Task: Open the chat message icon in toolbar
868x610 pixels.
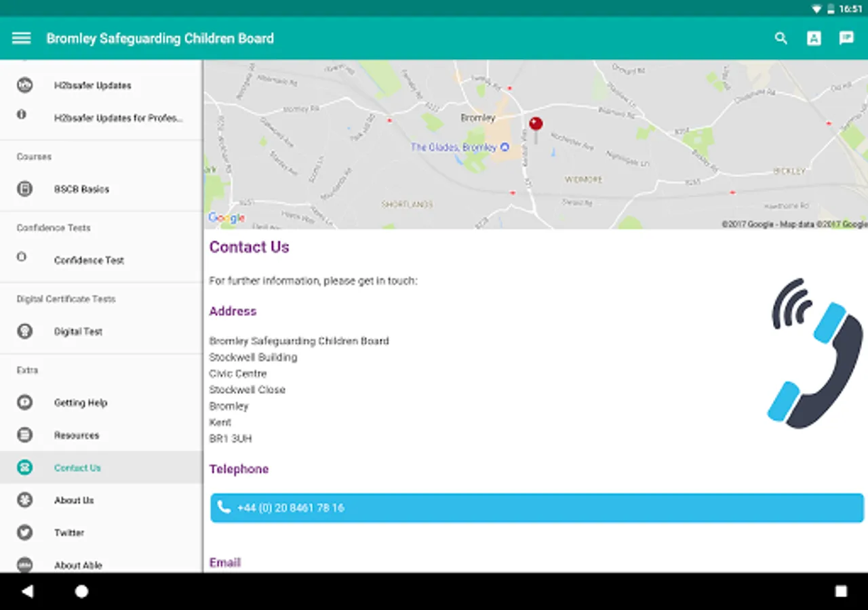Action: coord(846,38)
